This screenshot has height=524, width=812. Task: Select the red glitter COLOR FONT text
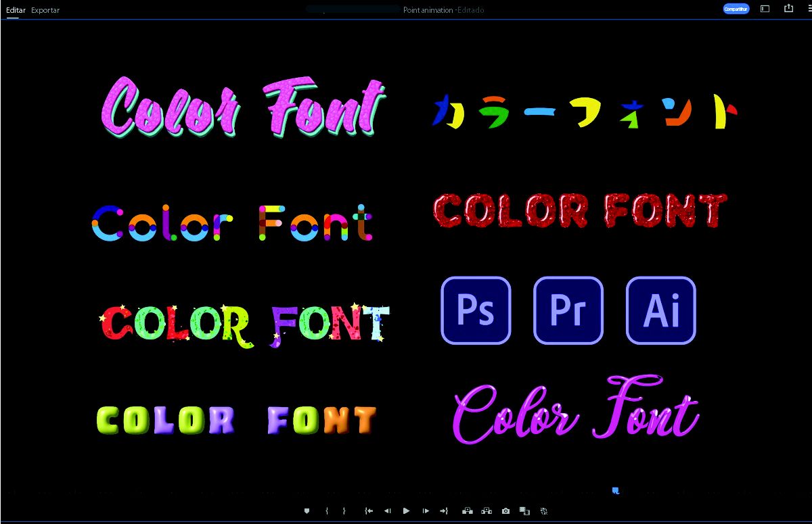coord(580,210)
